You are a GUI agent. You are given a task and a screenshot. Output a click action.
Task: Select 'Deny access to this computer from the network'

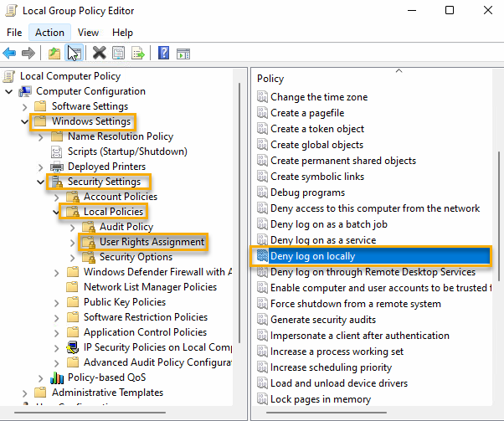tap(375, 208)
